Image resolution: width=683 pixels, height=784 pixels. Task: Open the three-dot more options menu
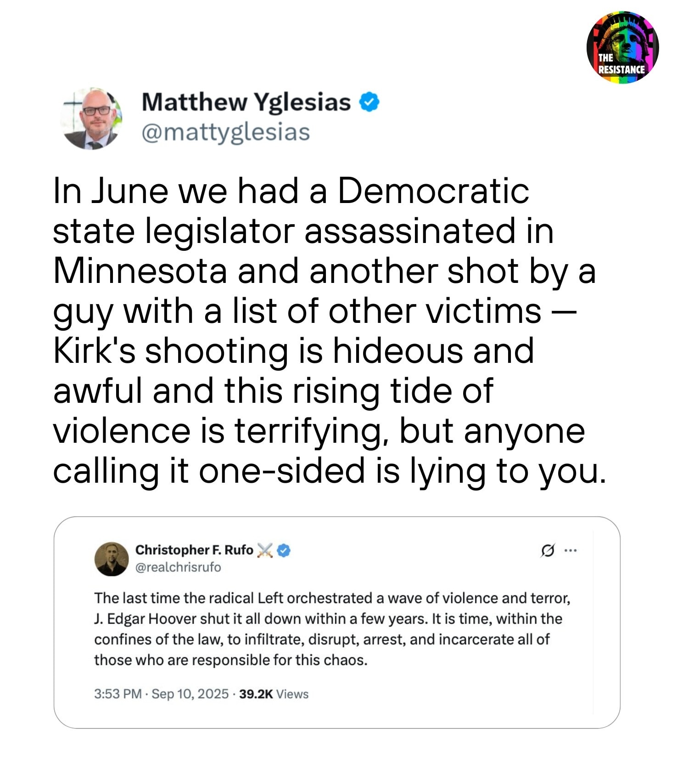pyautogui.click(x=570, y=550)
